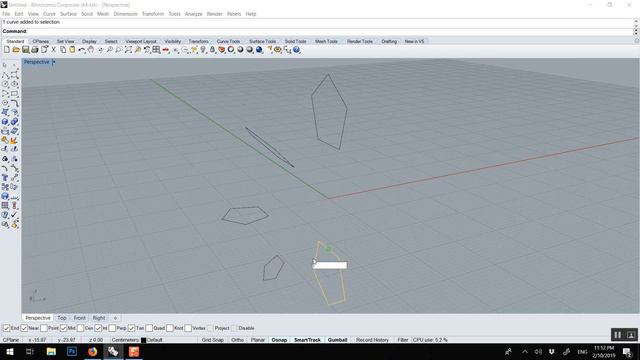Toggle the Tan osnap checkbox
This screenshot has height=360, width=640.
(131, 328)
